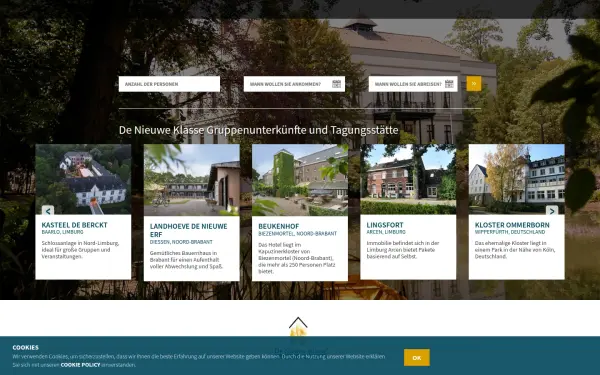Viewport: 600px width, 375px height.
Task: View the Landhoeve De Nieuwe Erf photo
Action: pos(192,180)
